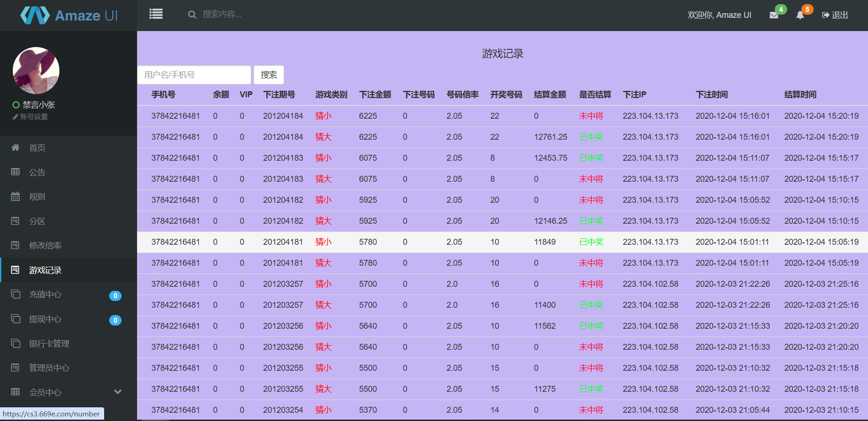Click 已中奖 status in the 11849 row
The image size is (868, 421).
pos(591,242)
